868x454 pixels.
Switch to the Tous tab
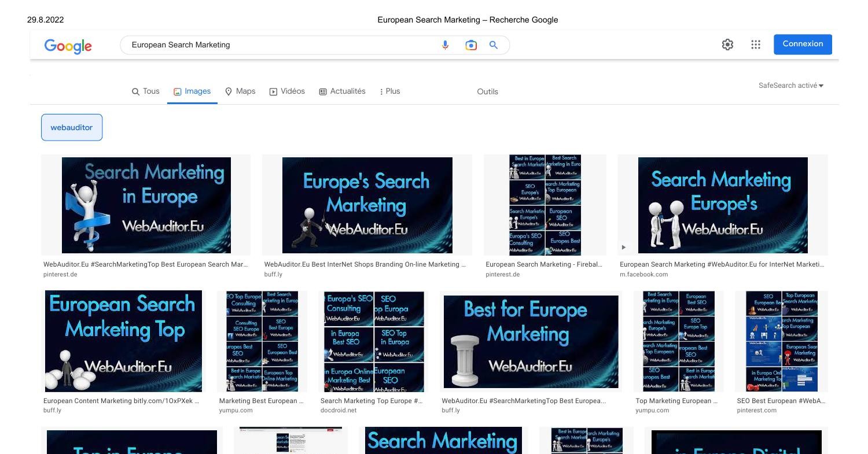tap(145, 91)
